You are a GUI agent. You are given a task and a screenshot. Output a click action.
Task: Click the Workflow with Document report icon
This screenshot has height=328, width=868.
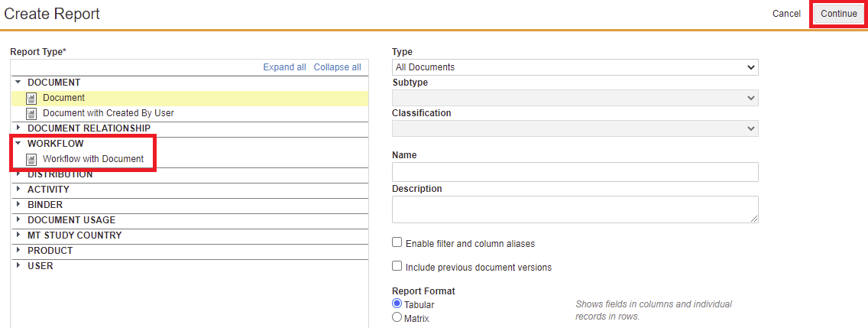(x=31, y=159)
